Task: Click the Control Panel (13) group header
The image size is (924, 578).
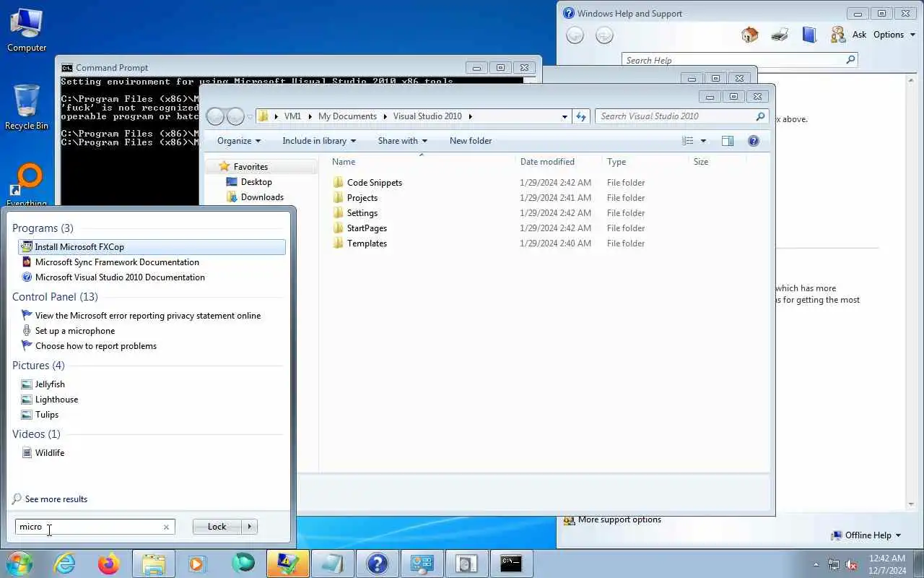Action: click(55, 297)
